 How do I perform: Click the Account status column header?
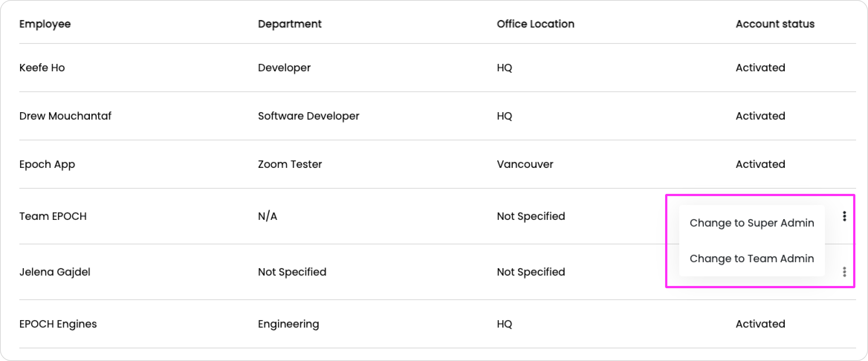point(775,24)
